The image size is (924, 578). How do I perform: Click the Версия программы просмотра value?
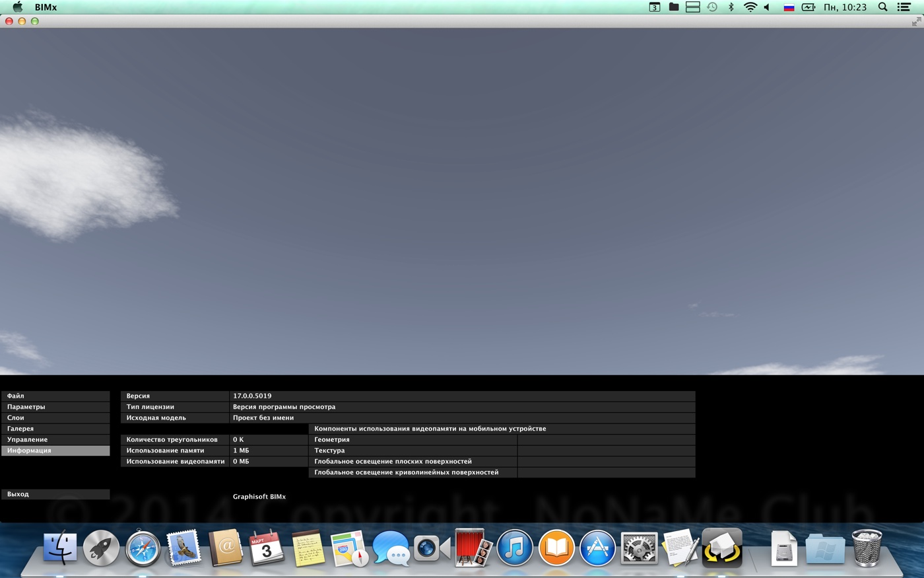(284, 407)
